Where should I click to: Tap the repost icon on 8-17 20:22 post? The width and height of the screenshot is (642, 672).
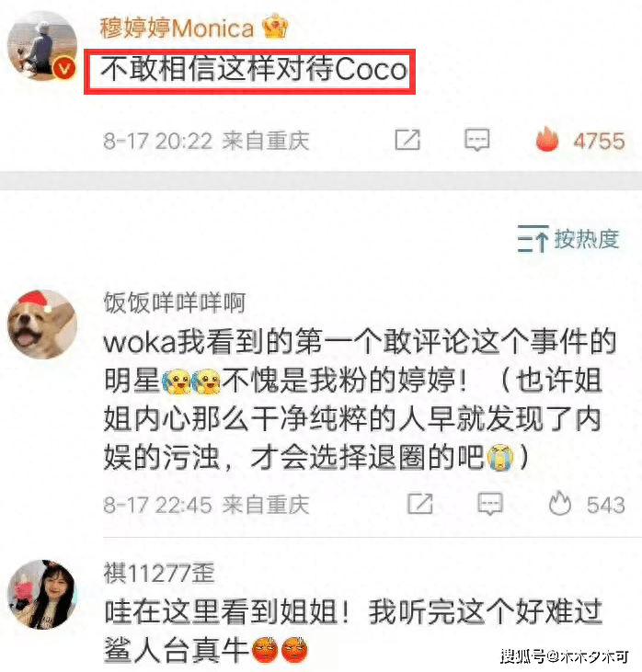407,140
